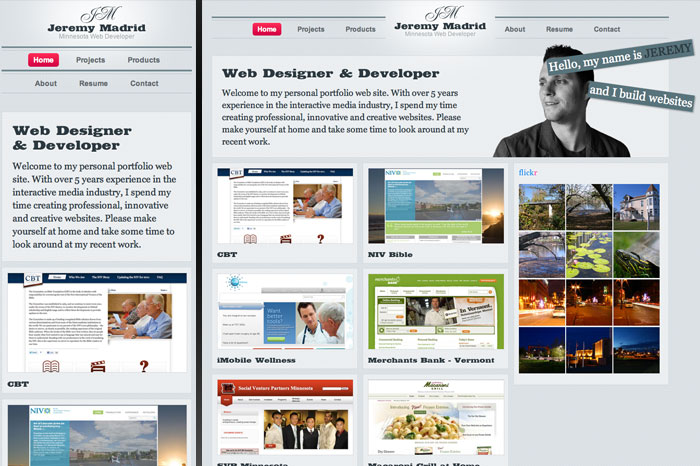This screenshot has height=466, width=700.
Task: Click the 'Hello, my name is JEREMY' banner
Action: 620,57
